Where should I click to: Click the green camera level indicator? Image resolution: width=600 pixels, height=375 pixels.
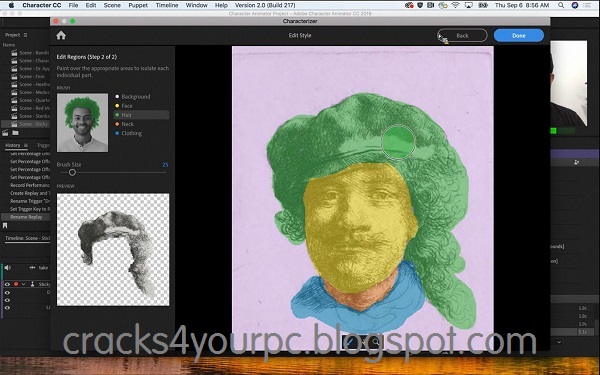point(553,131)
